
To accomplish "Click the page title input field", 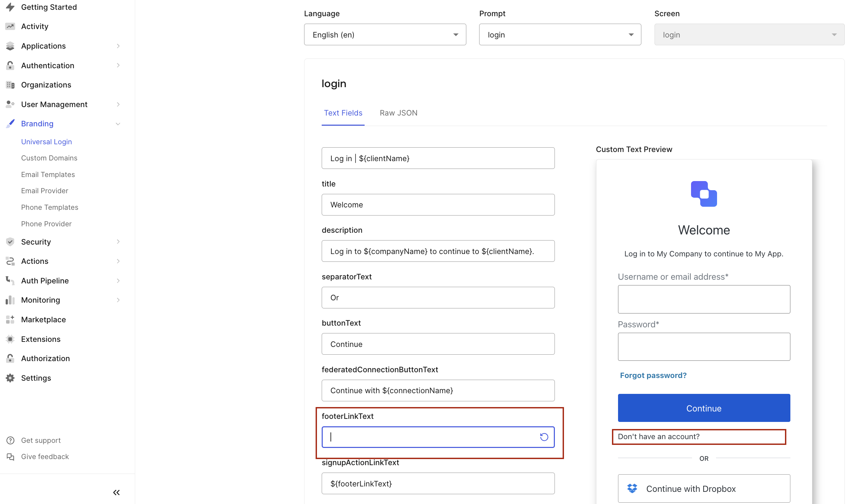I will click(x=438, y=158).
